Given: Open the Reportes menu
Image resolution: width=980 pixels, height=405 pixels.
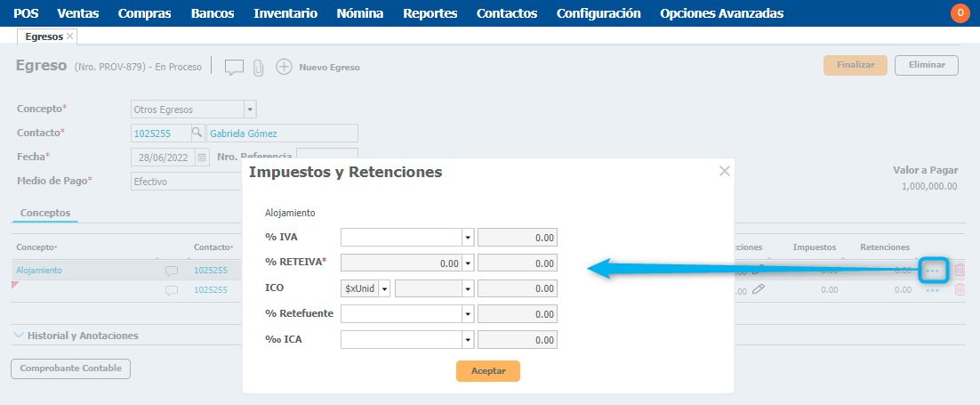Looking at the screenshot, I should (430, 13).
